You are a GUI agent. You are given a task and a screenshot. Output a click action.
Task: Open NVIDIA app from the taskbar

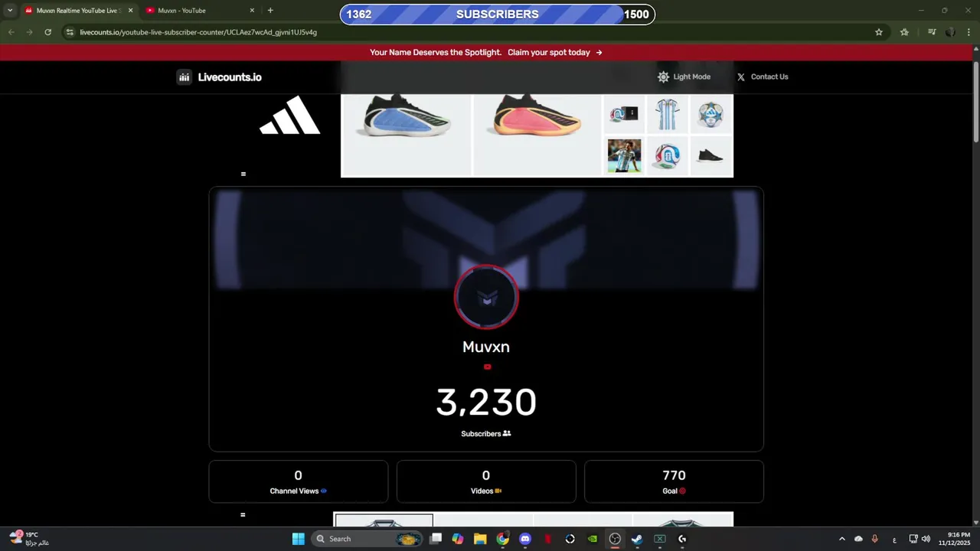coord(593,539)
